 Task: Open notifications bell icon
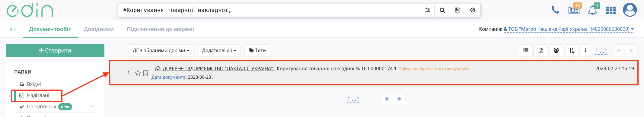coord(593,10)
